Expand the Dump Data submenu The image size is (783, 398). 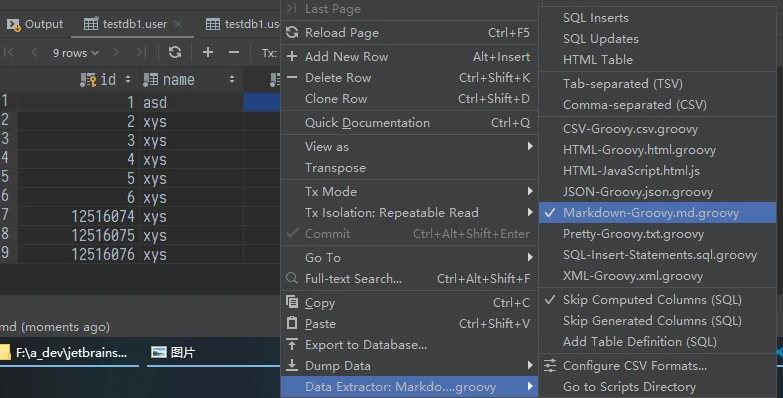409,366
